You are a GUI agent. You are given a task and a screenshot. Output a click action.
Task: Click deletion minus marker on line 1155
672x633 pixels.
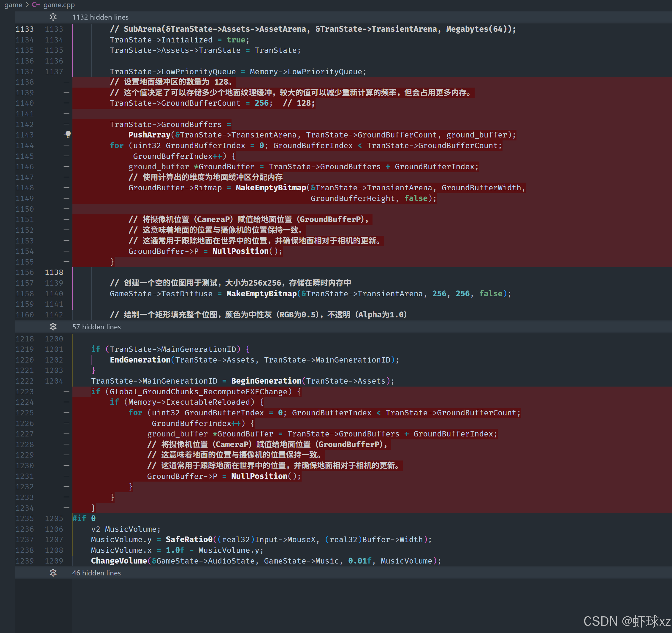[x=66, y=262]
